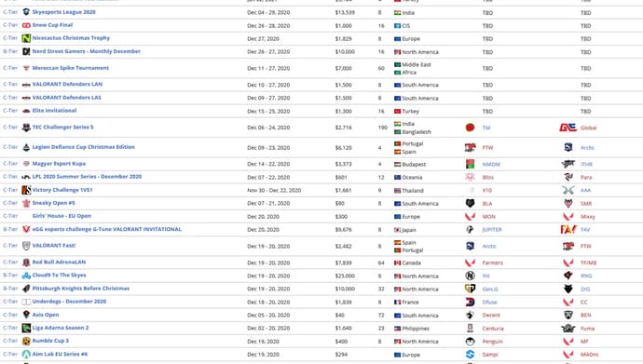Open Legion Defiance Cup Christmas Edition link
This screenshot has width=643, height=364.
(x=84, y=147)
